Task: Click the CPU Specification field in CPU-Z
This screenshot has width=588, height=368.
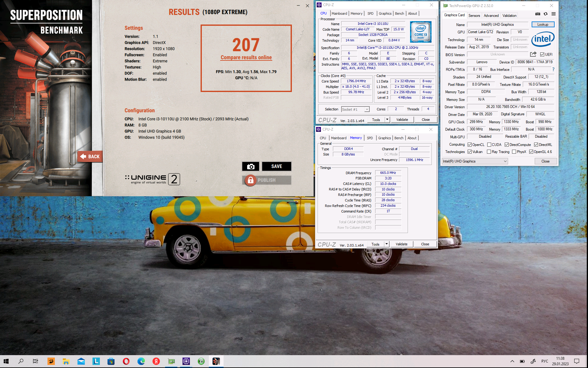Action: tap(387, 48)
